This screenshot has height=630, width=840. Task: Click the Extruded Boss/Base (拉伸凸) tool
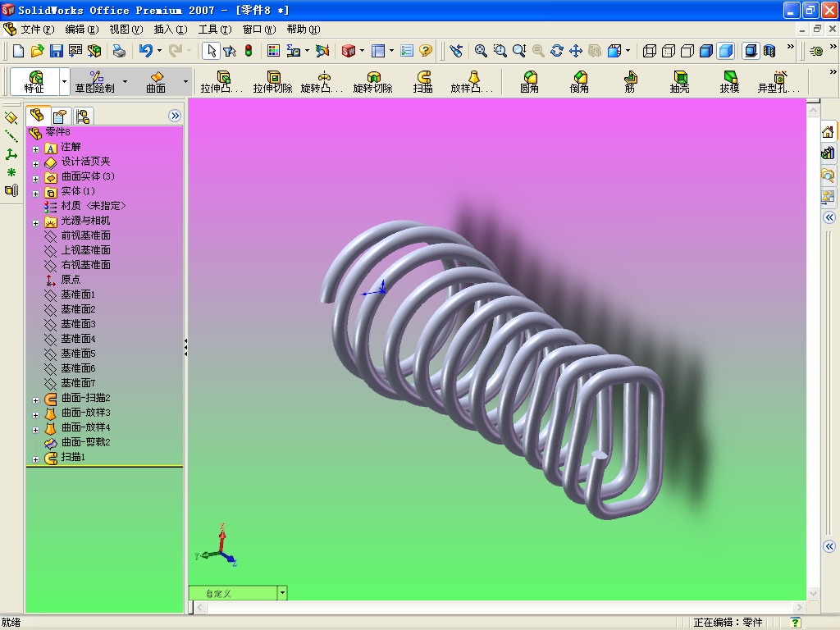[x=221, y=82]
